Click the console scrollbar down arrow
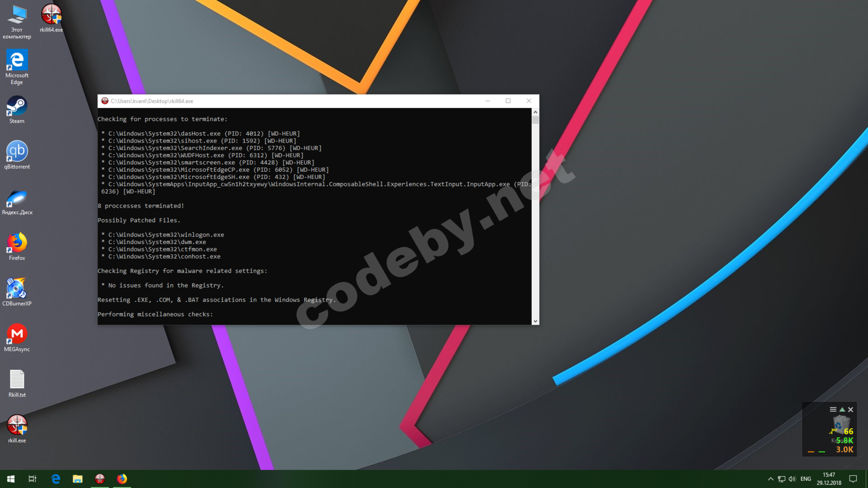 coord(535,321)
